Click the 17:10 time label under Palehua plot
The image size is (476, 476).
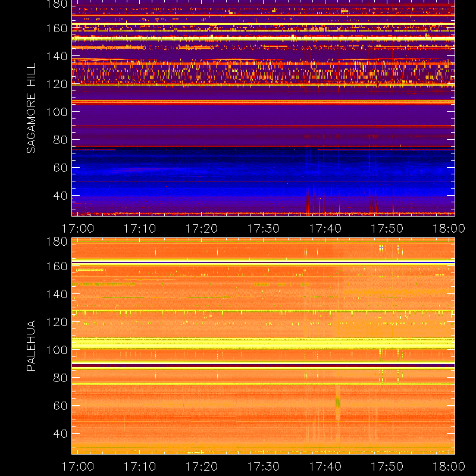click(140, 466)
